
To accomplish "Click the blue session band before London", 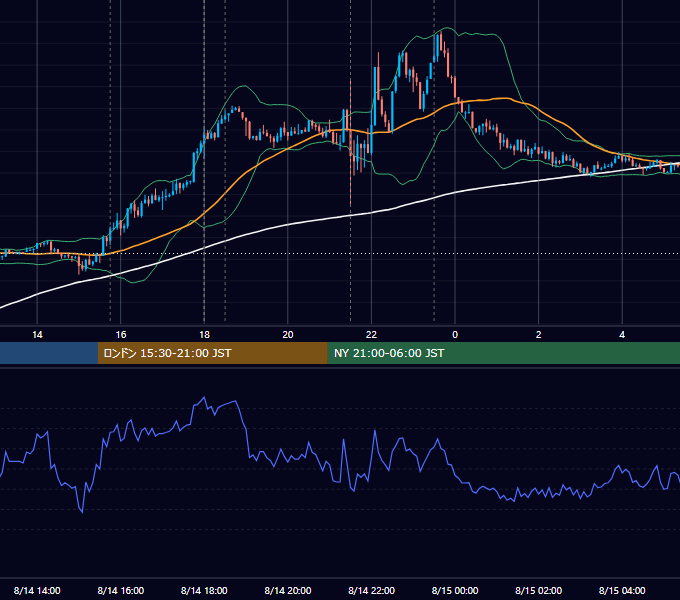I will point(49,353).
